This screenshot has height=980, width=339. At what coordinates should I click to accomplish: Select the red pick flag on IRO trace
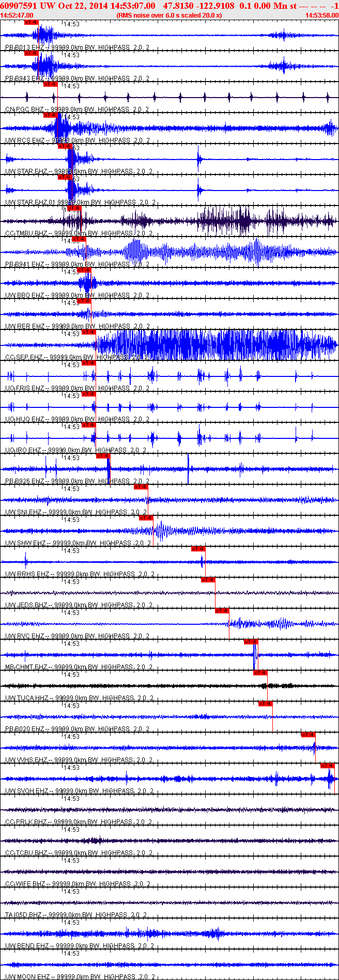[x=89, y=425]
